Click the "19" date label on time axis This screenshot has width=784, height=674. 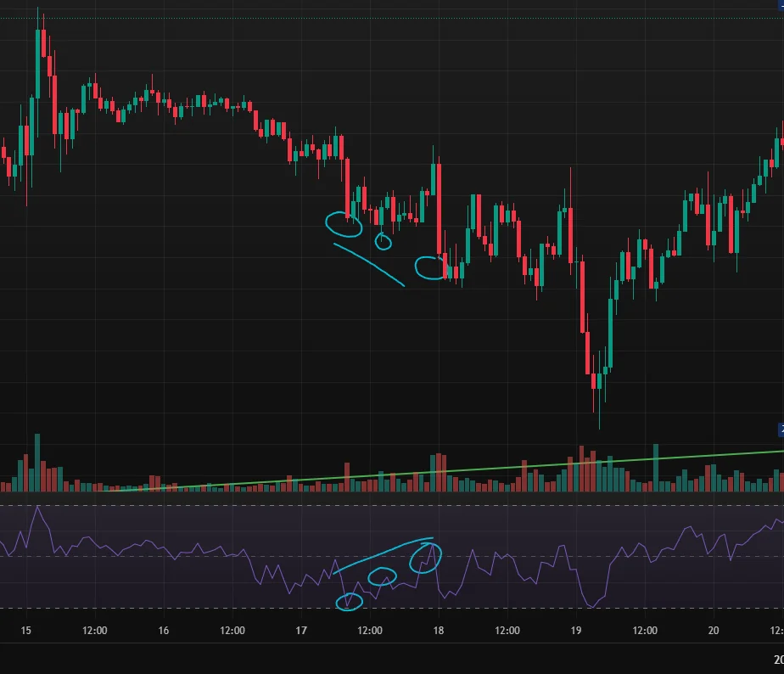click(576, 631)
